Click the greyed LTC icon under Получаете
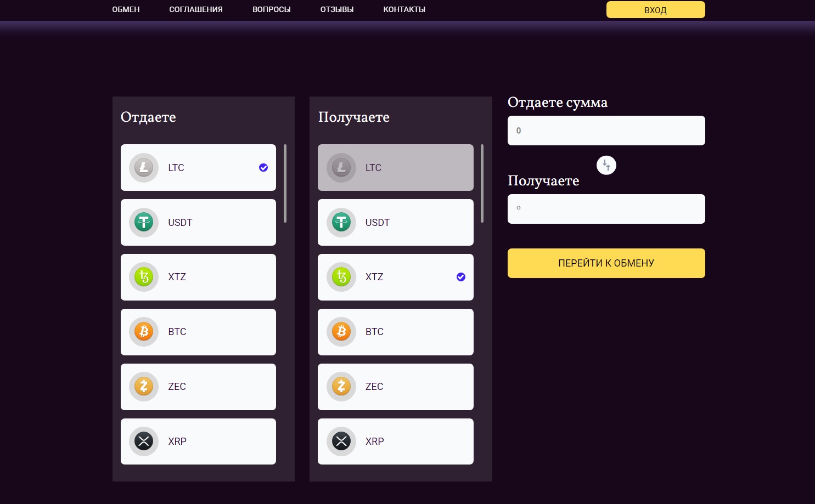This screenshot has width=815, height=504. coord(341,168)
